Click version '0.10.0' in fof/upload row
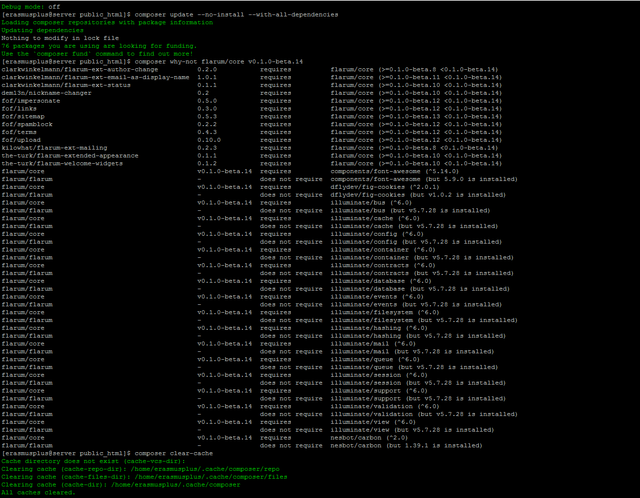 [209, 140]
